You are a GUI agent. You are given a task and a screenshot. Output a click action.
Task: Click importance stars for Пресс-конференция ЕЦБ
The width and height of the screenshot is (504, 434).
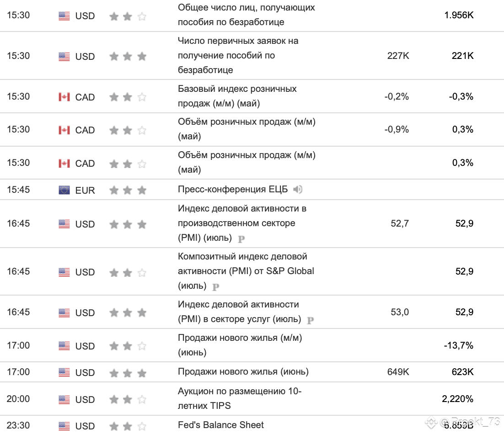[x=128, y=191]
